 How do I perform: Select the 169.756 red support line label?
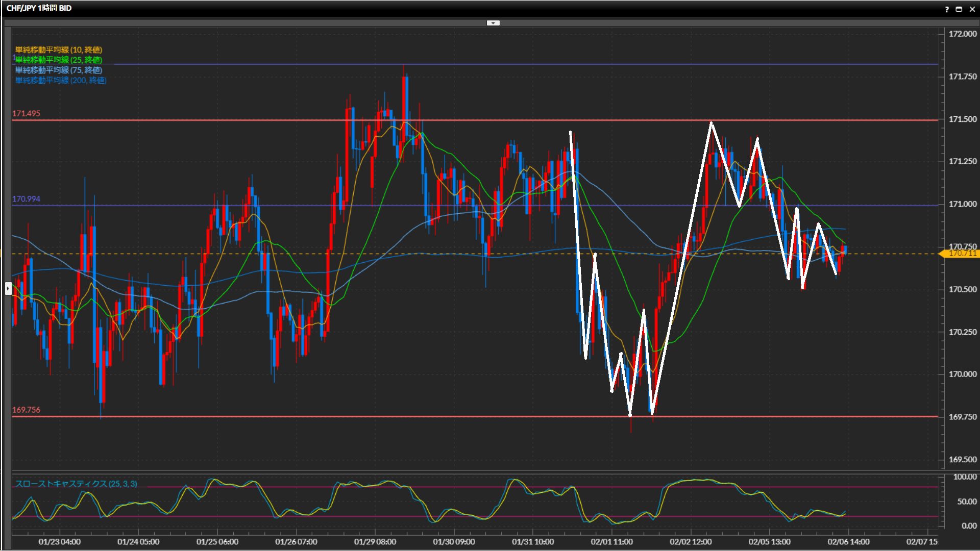26,410
